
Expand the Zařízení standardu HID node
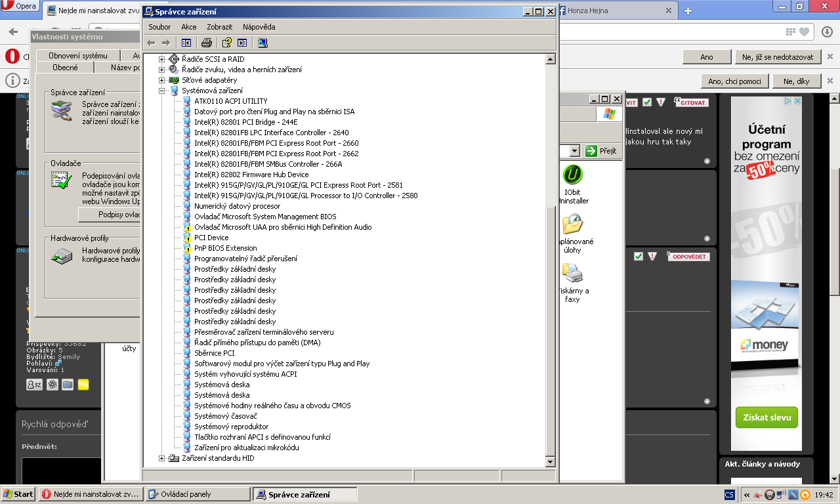click(161, 458)
